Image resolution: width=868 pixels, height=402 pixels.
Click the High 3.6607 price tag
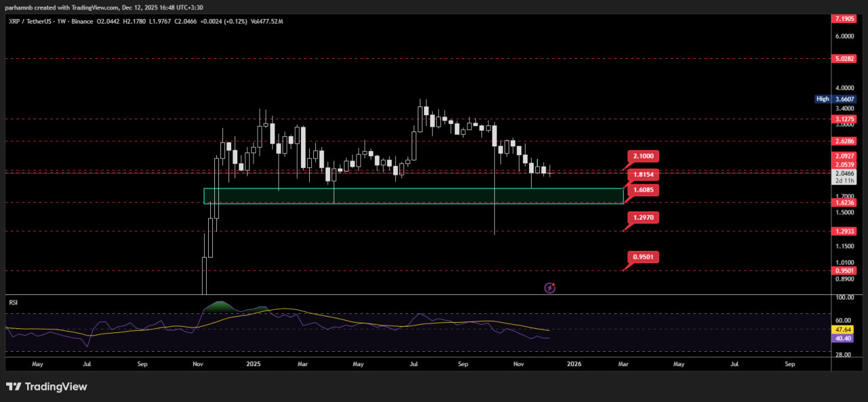(836, 99)
